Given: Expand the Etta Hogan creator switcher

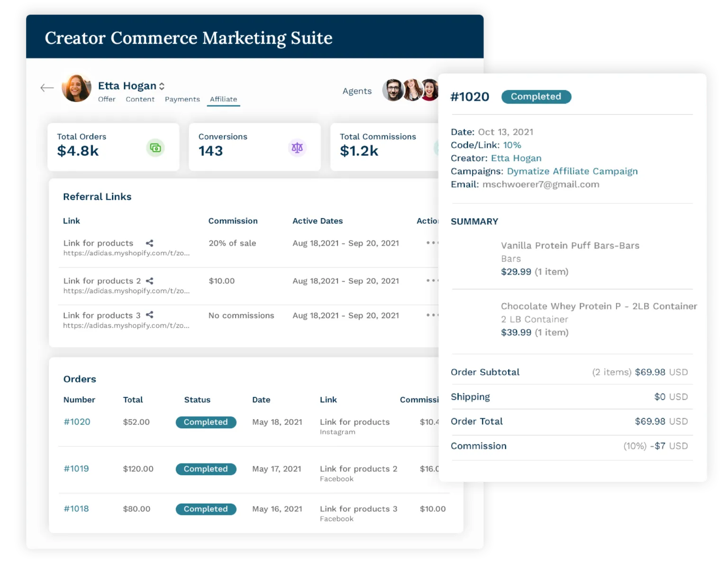Looking at the screenshot, I should (x=162, y=86).
